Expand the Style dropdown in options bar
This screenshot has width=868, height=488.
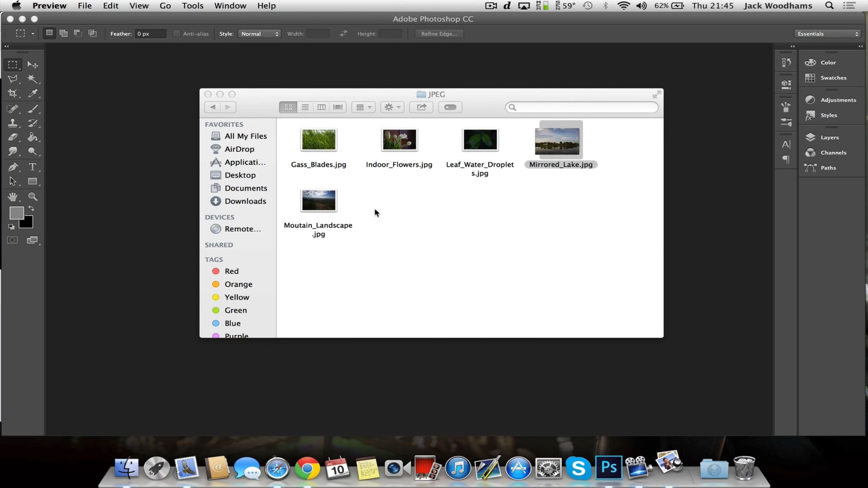tap(259, 34)
